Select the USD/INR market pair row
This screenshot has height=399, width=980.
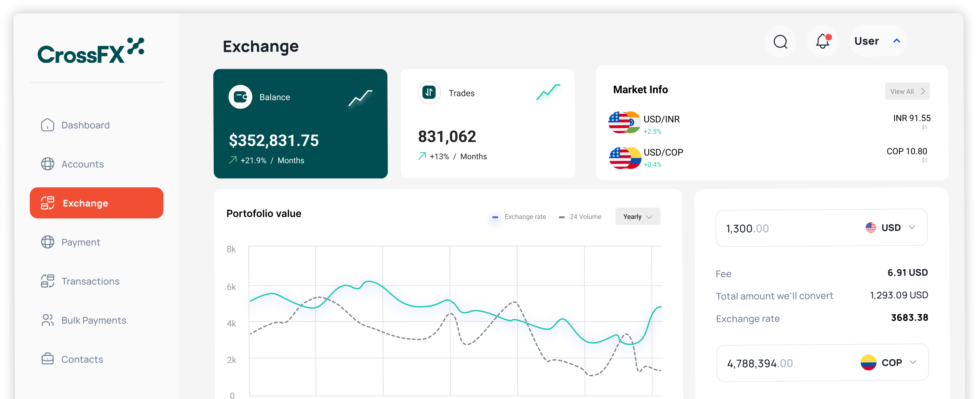click(662, 119)
